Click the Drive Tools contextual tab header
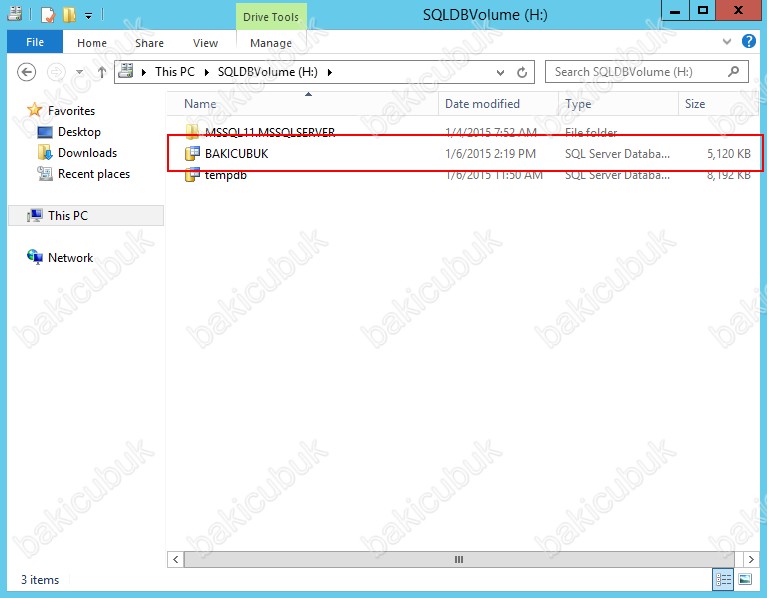The height and width of the screenshot is (598, 767). [271, 17]
